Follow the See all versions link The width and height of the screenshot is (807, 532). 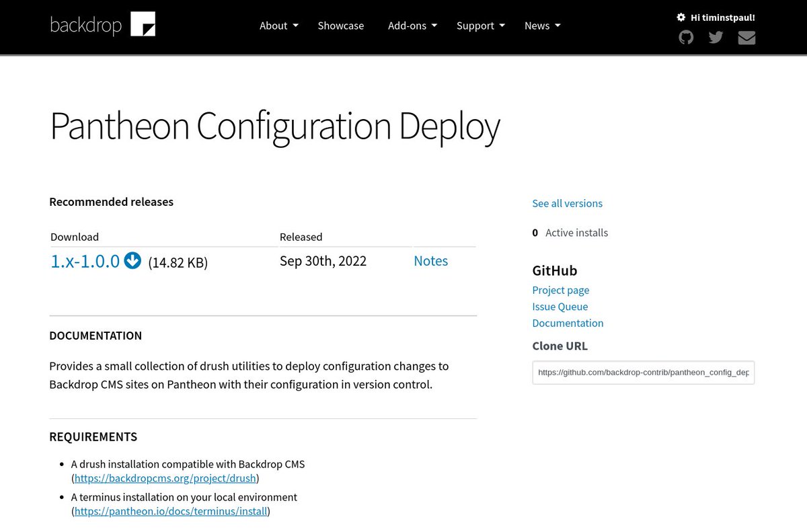pyautogui.click(x=568, y=203)
